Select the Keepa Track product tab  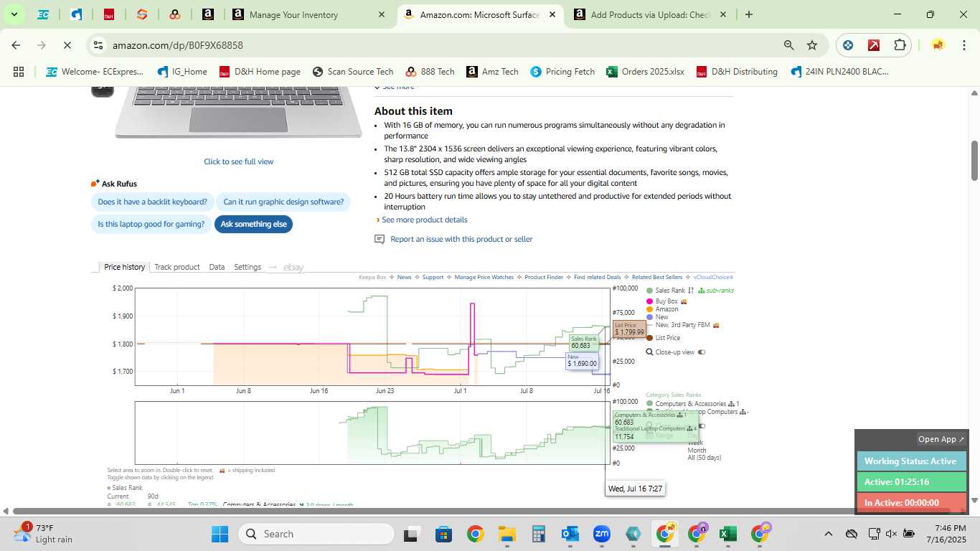point(176,267)
